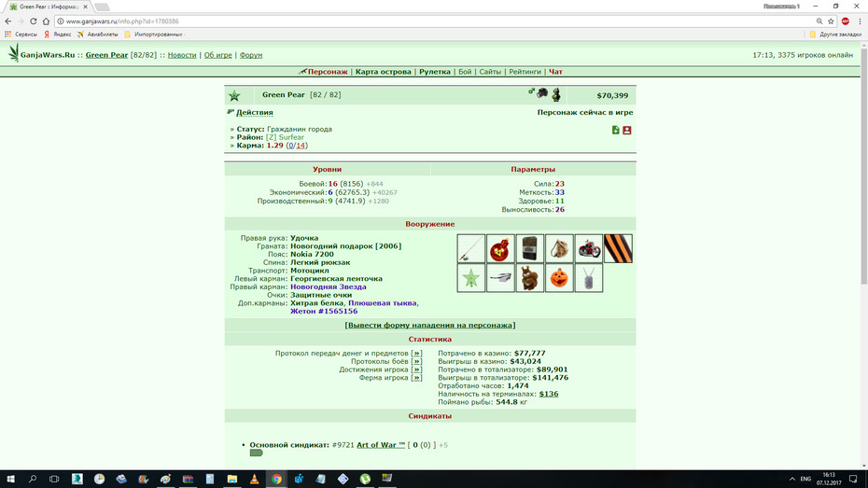Click the Плюшевая тыква item link
This screenshot has width=868, height=488.
coord(382,302)
